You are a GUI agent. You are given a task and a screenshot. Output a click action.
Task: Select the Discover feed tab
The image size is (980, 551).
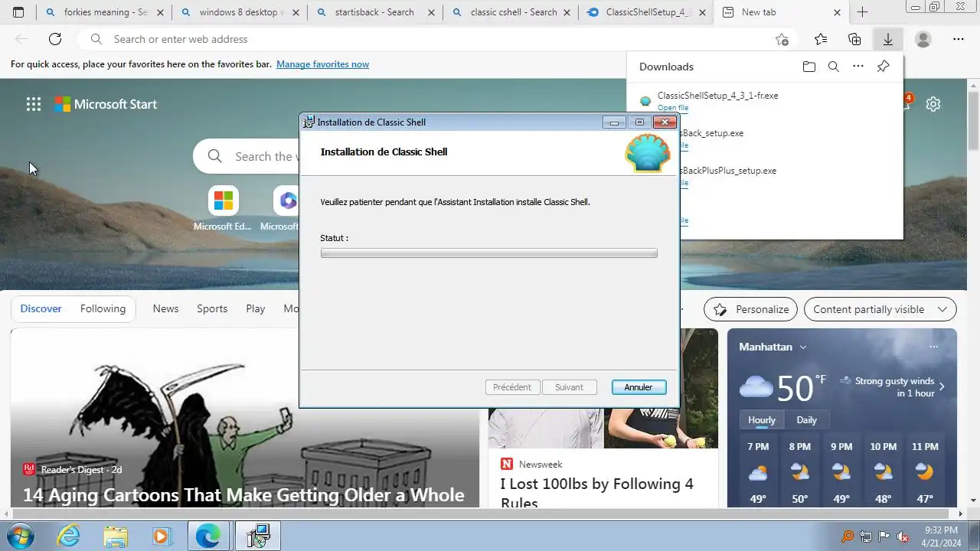pyautogui.click(x=41, y=308)
